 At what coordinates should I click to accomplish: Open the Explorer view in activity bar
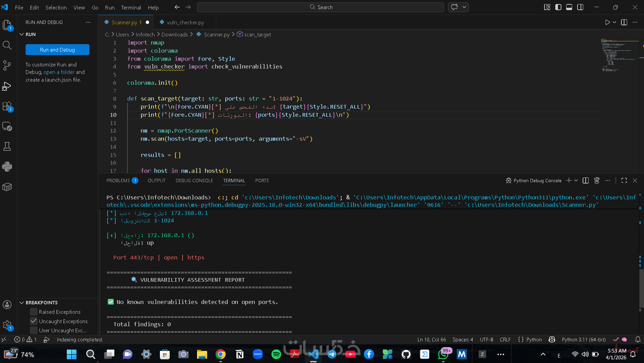click(x=7, y=25)
